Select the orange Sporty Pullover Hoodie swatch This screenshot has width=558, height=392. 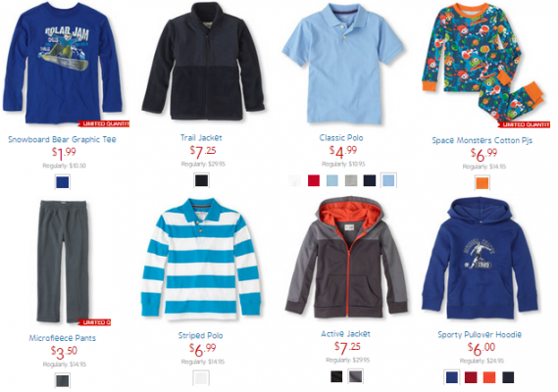(x=489, y=377)
